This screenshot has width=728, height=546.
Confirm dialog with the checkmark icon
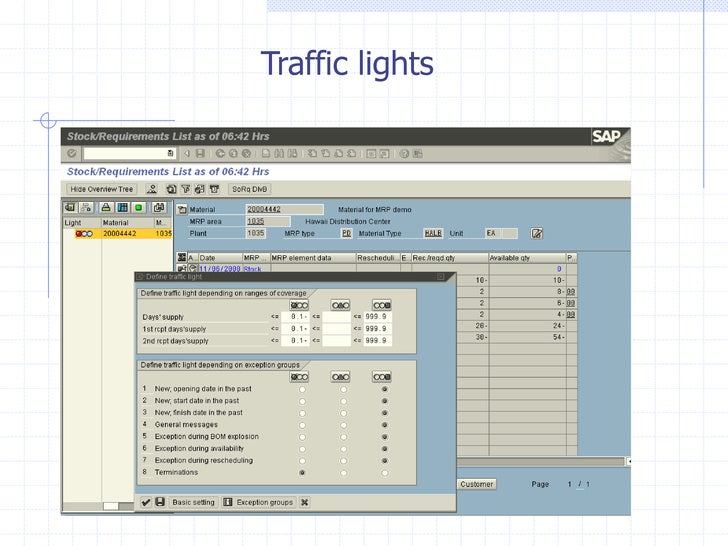click(146, 502)
